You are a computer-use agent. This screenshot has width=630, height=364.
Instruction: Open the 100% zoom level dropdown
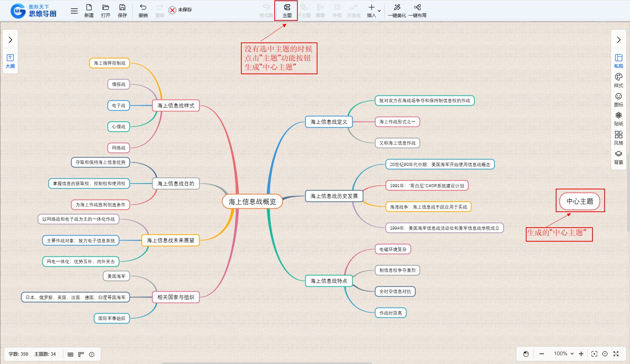pyautogui.click(x=563, y=354)
